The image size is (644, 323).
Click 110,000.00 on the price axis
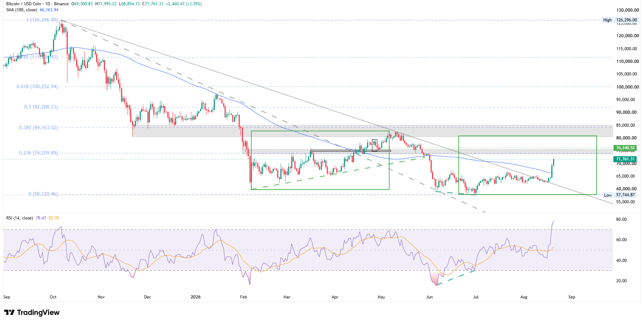click(628, 61)
